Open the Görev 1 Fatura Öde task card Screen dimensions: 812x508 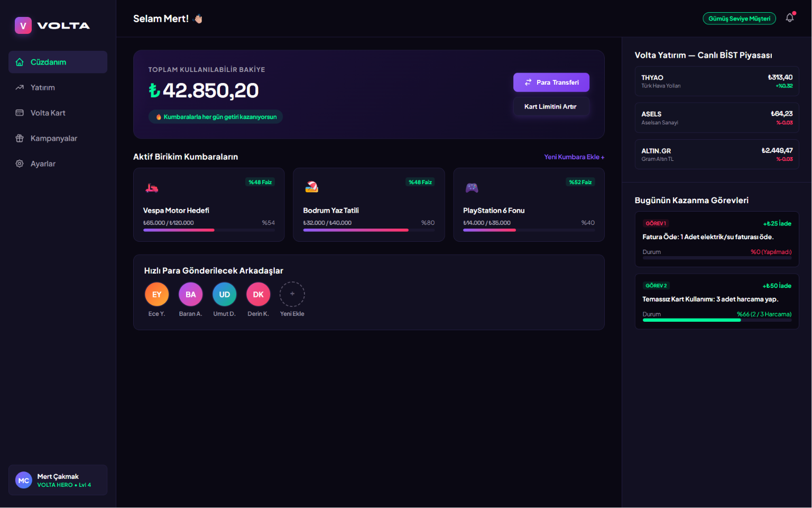(717, 239)
